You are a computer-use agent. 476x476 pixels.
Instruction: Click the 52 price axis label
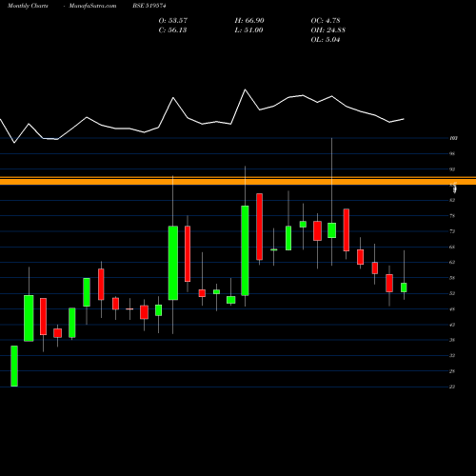point(452,293)
